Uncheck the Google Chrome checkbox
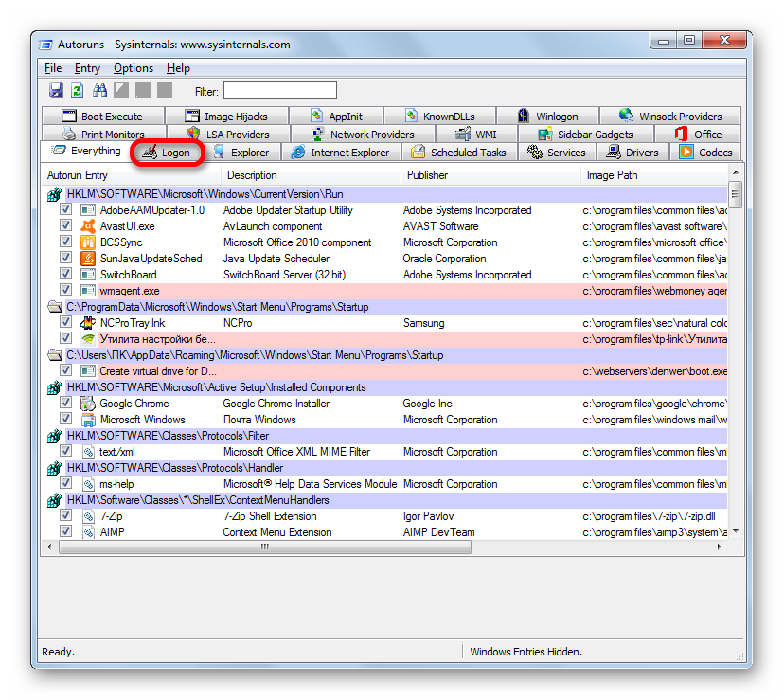 point(65,403)
